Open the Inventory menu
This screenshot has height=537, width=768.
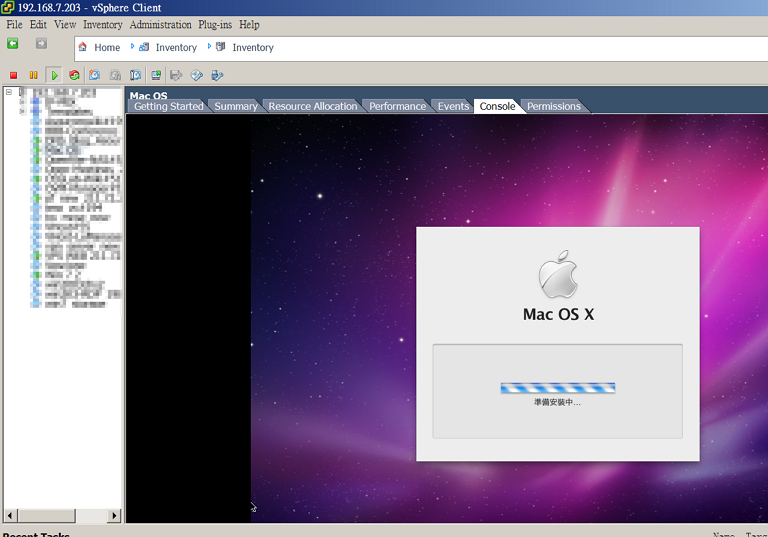[102, 24]
